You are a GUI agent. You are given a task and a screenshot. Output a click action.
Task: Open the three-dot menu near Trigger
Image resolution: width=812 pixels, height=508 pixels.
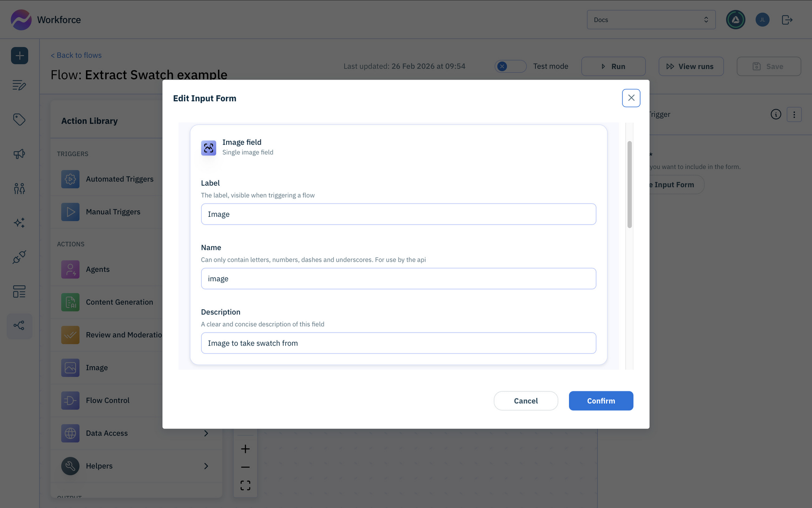coord(794,114)
